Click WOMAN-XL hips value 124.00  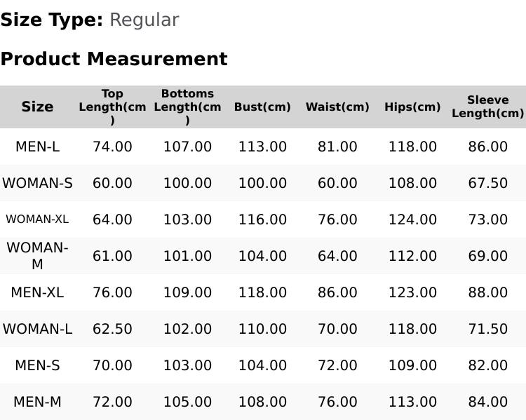pos(412,219)
